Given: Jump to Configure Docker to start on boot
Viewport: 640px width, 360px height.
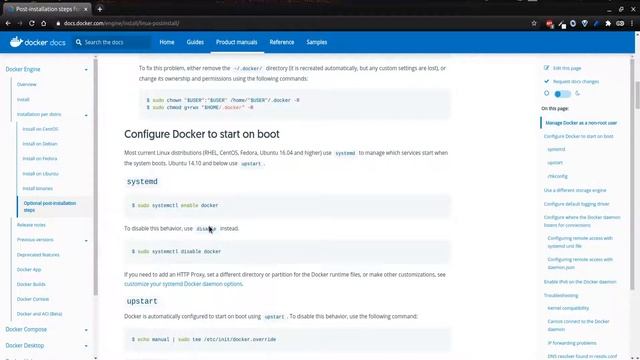Looking at the screenshot, I should 578,136.
